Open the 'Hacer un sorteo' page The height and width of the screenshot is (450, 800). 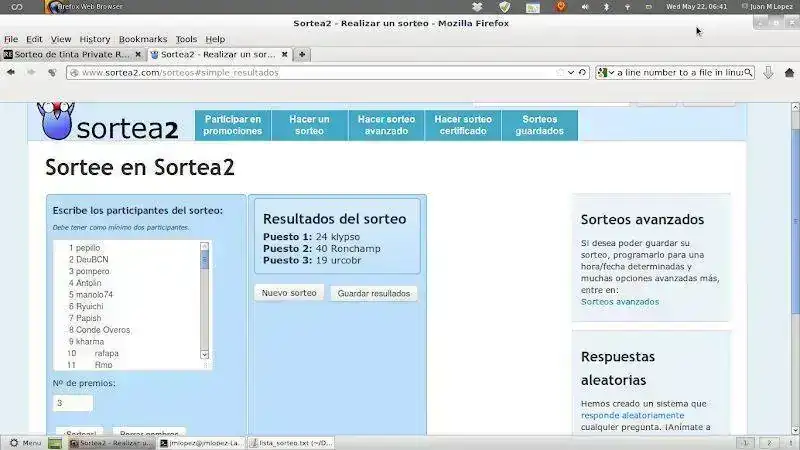coord(309,125)
